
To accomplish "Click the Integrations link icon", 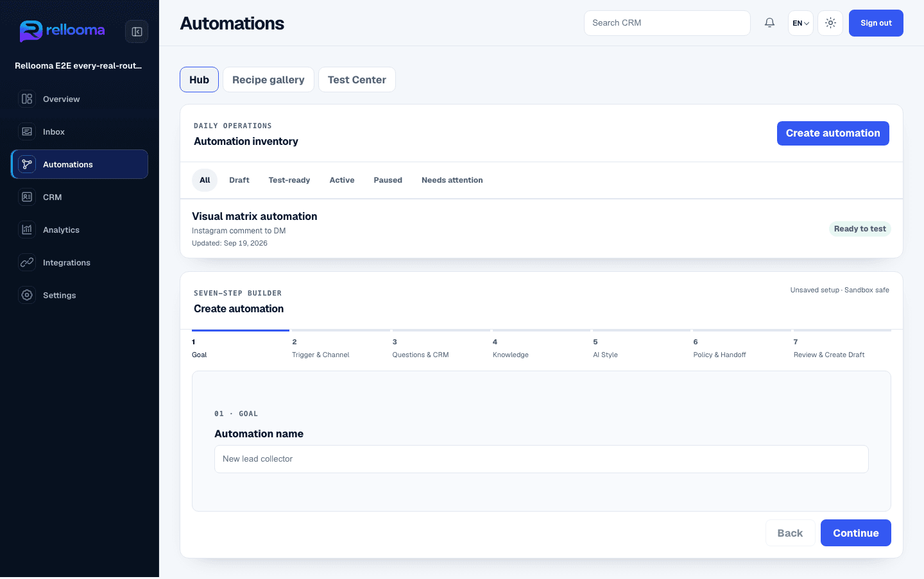I will tap(27, 262).
